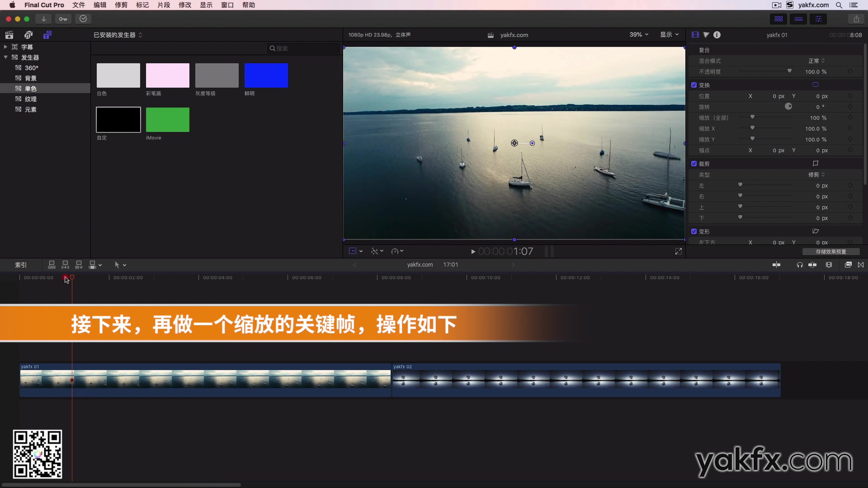The image size is (868, 488).
Task: Show the libraries sidebar clapper icon
Action: 9,35
